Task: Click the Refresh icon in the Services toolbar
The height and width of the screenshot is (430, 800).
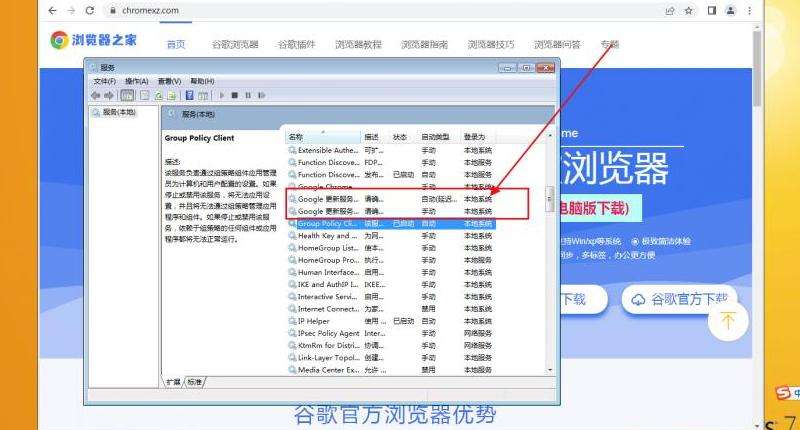Action: 159,95
